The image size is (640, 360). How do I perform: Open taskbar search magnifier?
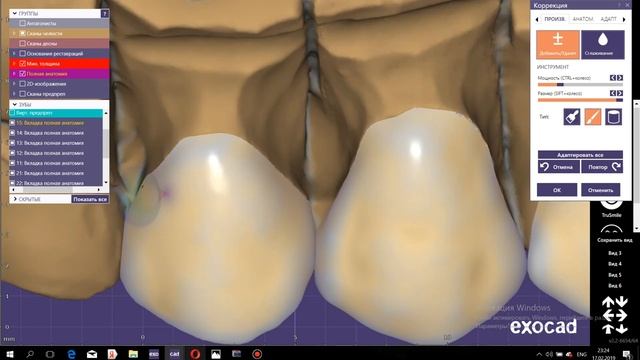tap(30, 354)
